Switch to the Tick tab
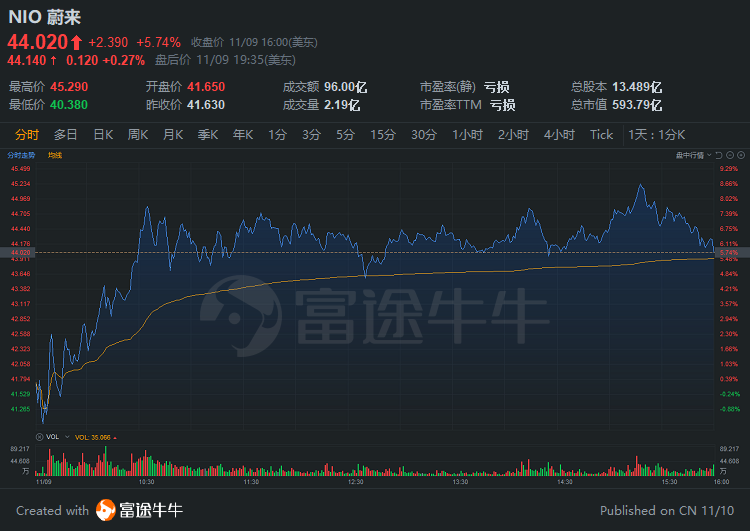The height and width of the screenshot is (531, 750). tap(601, 135)
